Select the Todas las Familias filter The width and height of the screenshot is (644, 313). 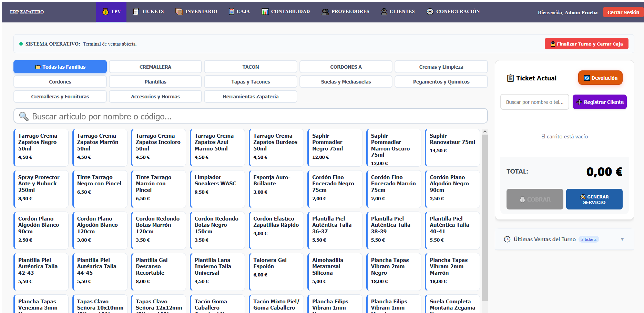click(x=60, y=67)
